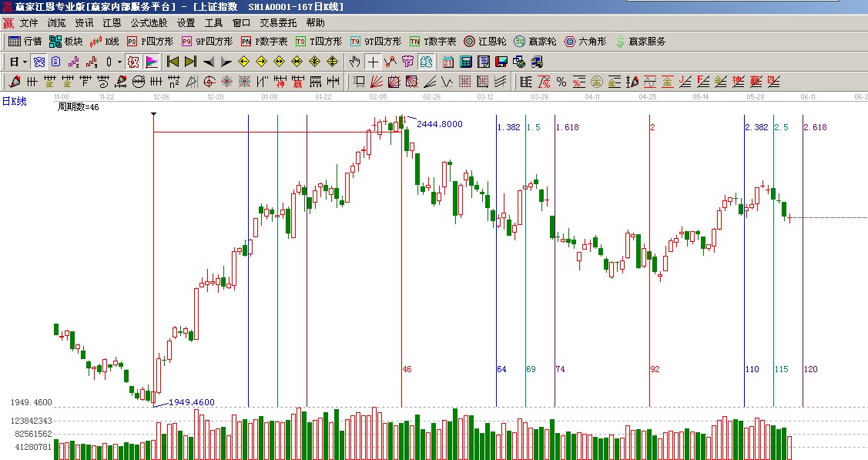
Task: Toggle the crosshair cursor tool
Action: point(373,62)
